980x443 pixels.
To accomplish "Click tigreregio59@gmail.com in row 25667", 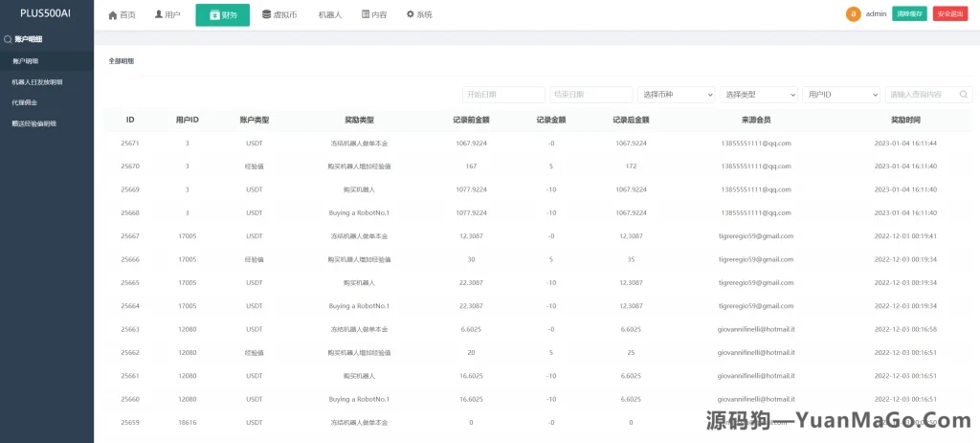I will tap(756, 236).
